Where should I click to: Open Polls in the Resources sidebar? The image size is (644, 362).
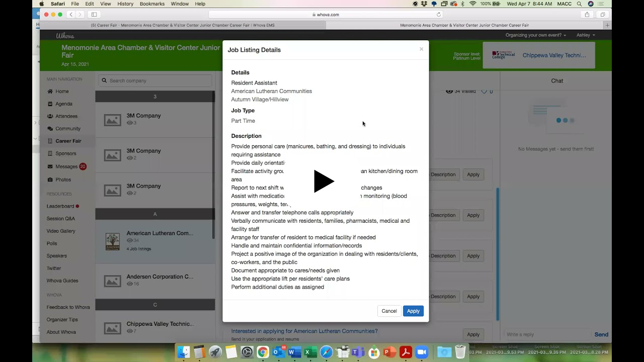tap(52, 243)
